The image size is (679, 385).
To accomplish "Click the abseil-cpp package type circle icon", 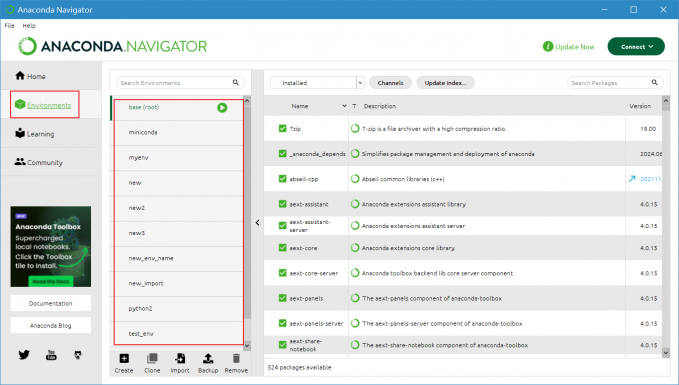I will click(x=355, y=179).
